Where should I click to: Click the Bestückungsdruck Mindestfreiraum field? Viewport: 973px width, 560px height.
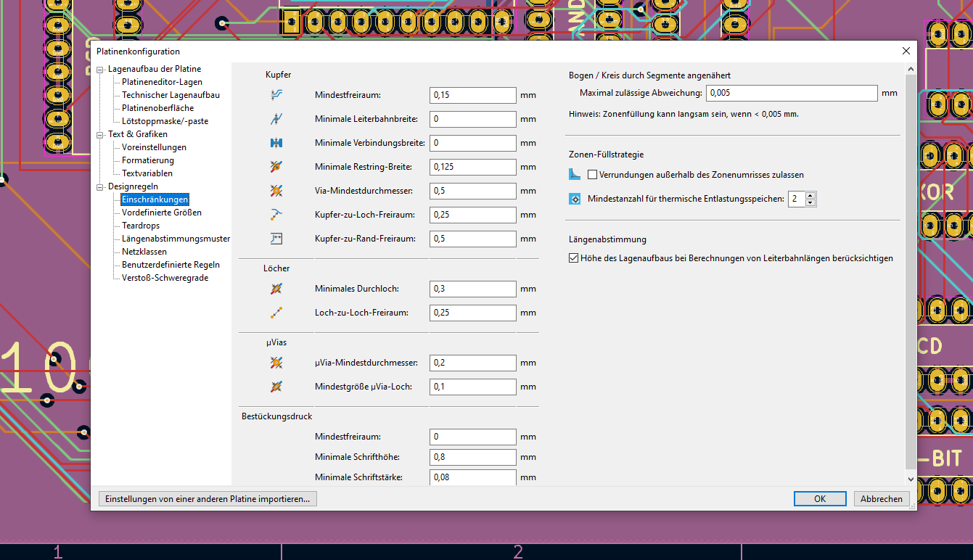[473, 437]
